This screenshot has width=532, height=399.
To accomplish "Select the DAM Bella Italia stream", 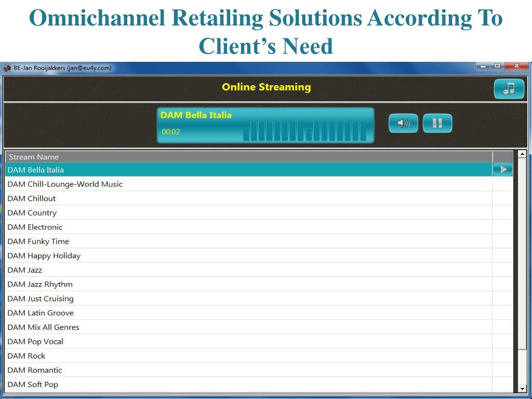I will [x=249, y=170].
